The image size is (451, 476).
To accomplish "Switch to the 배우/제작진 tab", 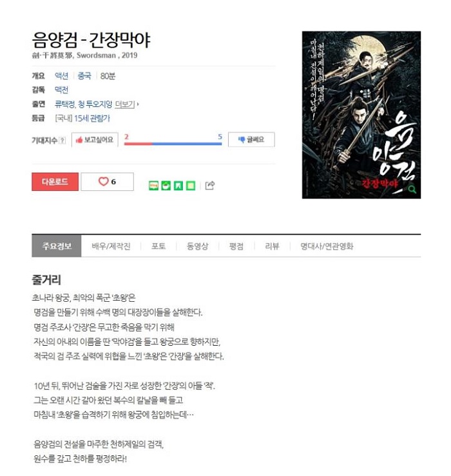I will pyautogui.click(x=111, y=246).
